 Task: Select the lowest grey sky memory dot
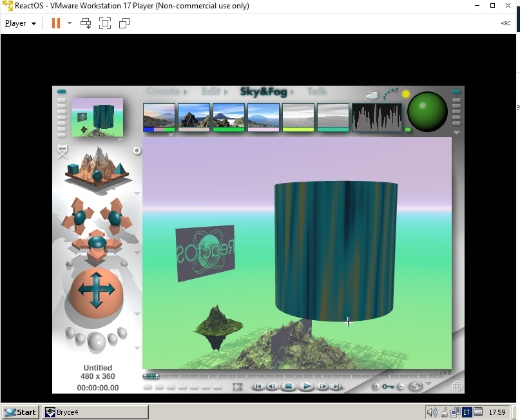[457, 123]
